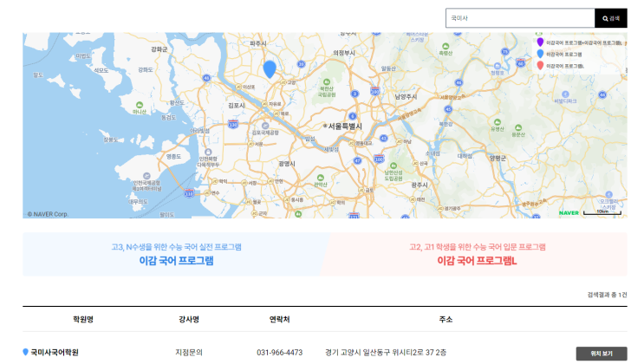This screenshot has width=644, height=364.
Task: Click the red marker in the map legend
Action: 540,65
